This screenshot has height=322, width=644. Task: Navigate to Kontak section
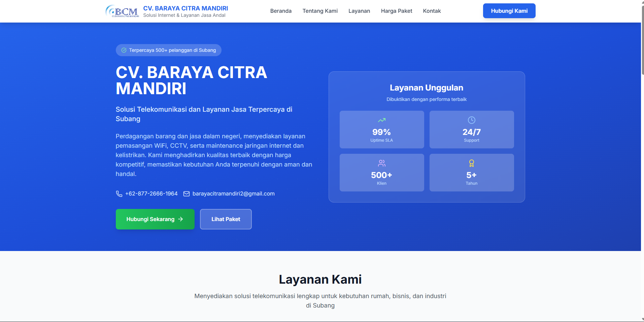click(x=432, y=11)
